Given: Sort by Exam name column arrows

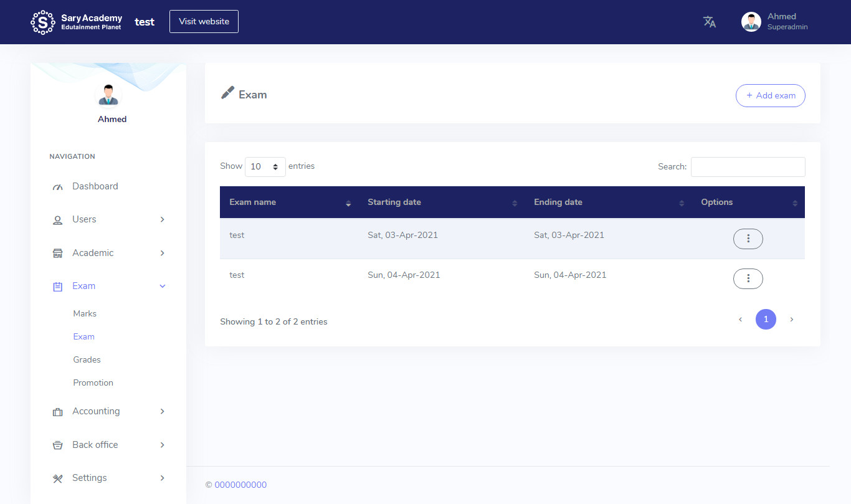Looking at the screenshot, I should pos(348,203).
